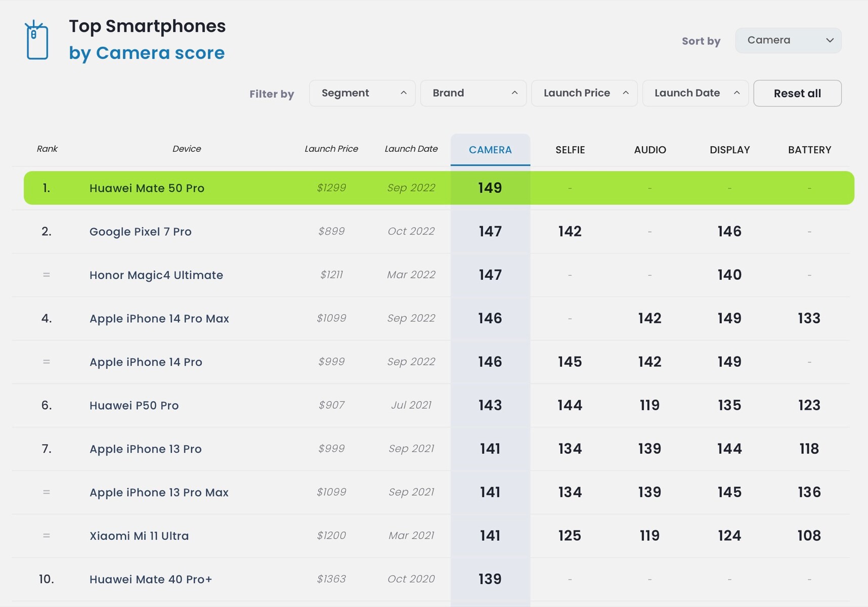Click Honor Magic4 Ultimate display score 140

[x=729, y=275]
